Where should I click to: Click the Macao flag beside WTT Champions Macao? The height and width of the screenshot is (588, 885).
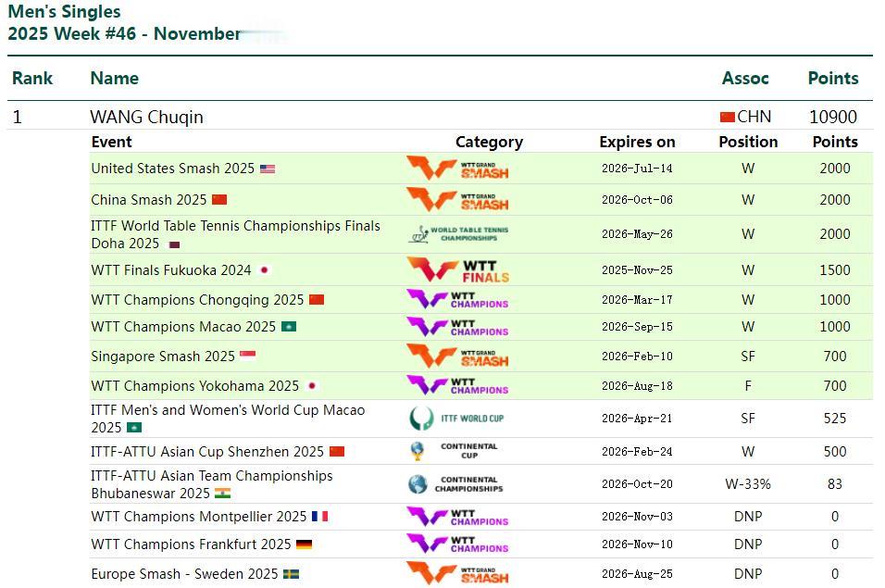pos(289,327)
